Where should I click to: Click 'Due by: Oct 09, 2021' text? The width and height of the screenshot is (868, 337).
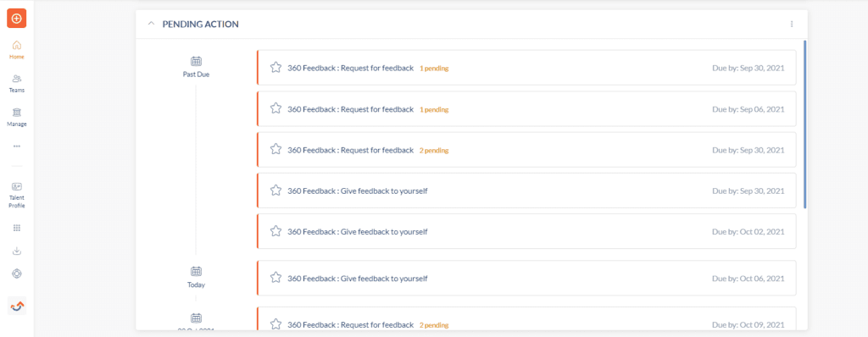[748, 324]
